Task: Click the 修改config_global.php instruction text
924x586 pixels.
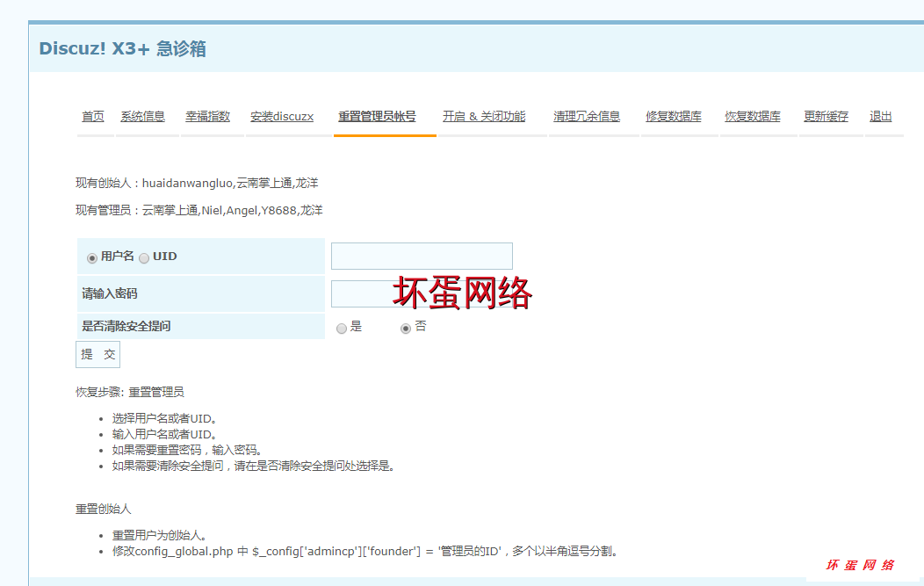Action: click(x=366, y=551)
